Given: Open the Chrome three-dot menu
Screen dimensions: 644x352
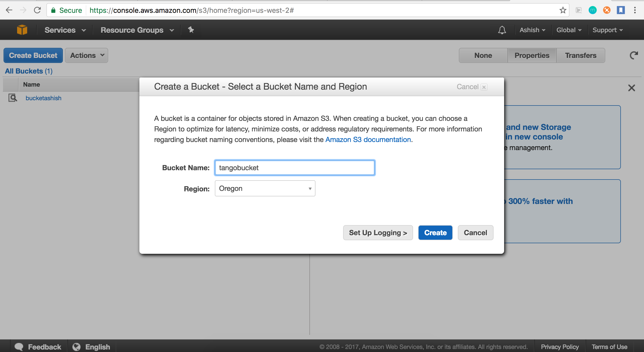Looking at the screenshot, I should 635,10.
